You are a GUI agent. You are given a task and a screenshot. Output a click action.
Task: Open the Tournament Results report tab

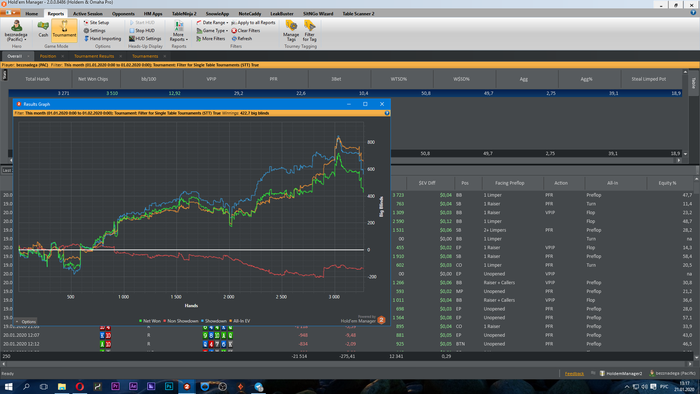coord(94,56)
